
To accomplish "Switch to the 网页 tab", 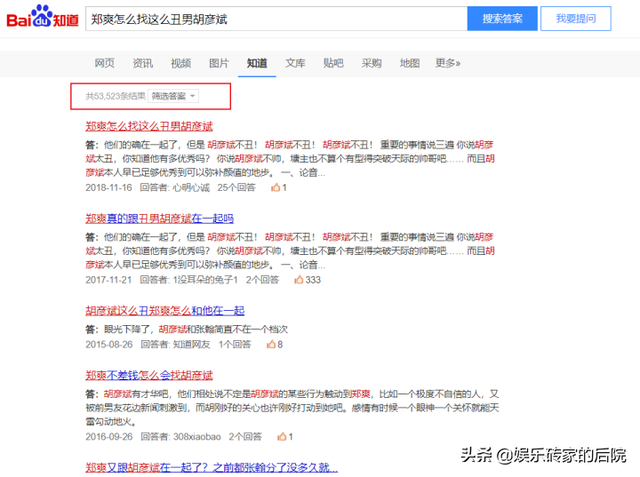I will [x=104, y=63].
